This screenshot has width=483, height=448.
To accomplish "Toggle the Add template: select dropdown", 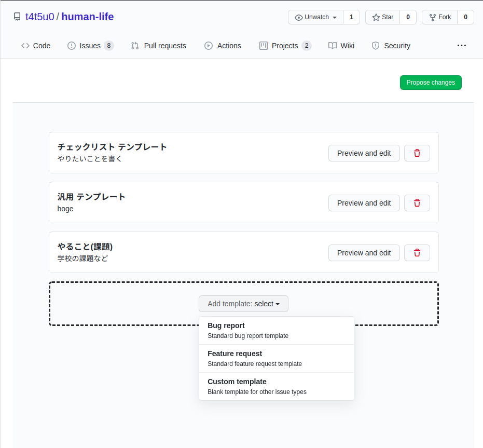I will [243, 304].
